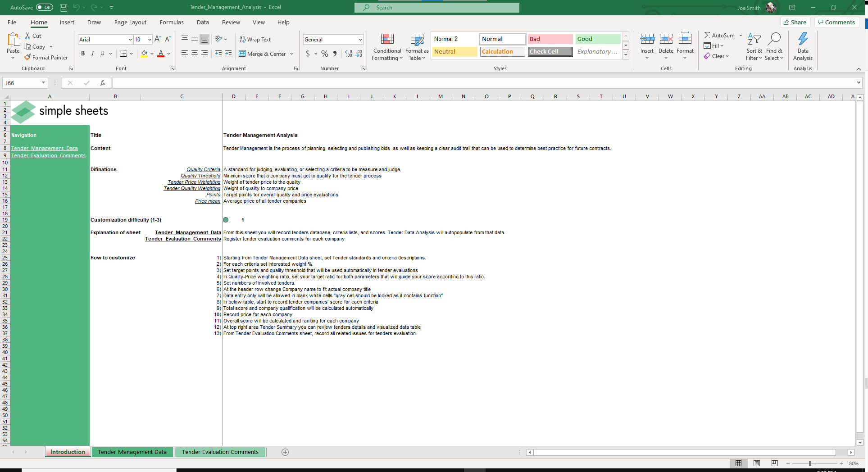
Task: Apply Comma Style
Action: click(x=335, y=54)
